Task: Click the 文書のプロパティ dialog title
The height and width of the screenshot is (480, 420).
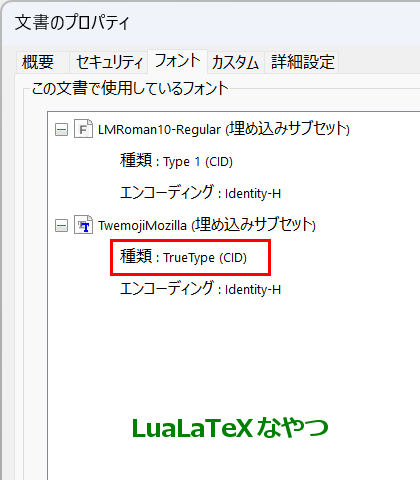Action: (x=72, y=23)
